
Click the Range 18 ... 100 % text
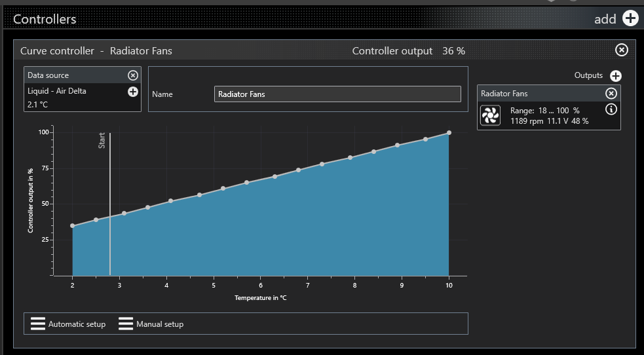544,111
